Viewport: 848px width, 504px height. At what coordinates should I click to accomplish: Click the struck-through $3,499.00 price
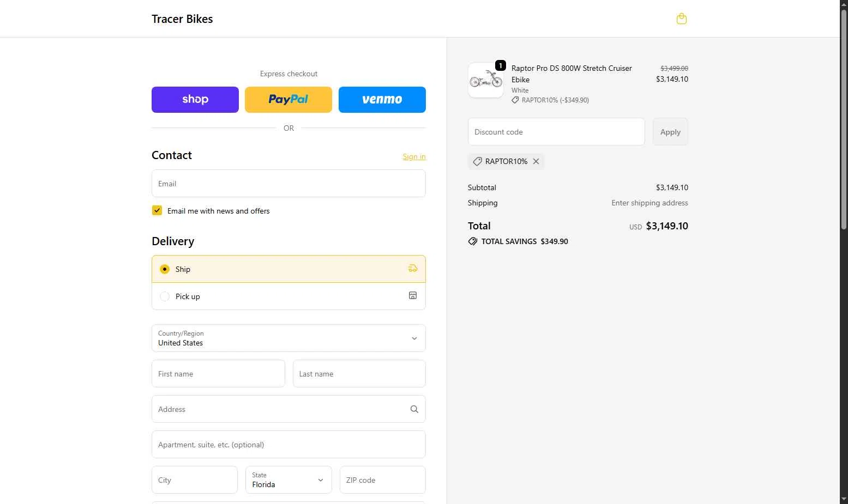click(674, 69)
